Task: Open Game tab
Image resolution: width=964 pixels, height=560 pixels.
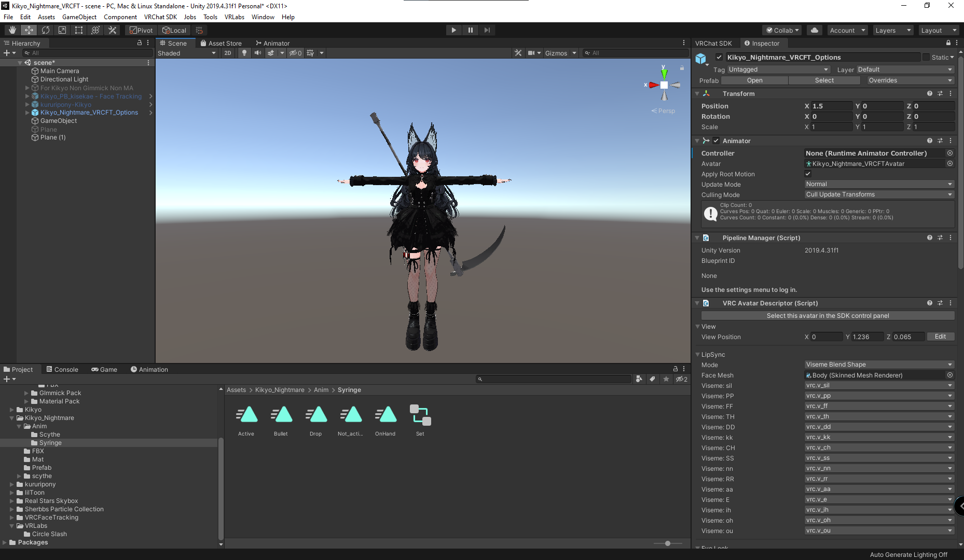Action: point(104,369)
